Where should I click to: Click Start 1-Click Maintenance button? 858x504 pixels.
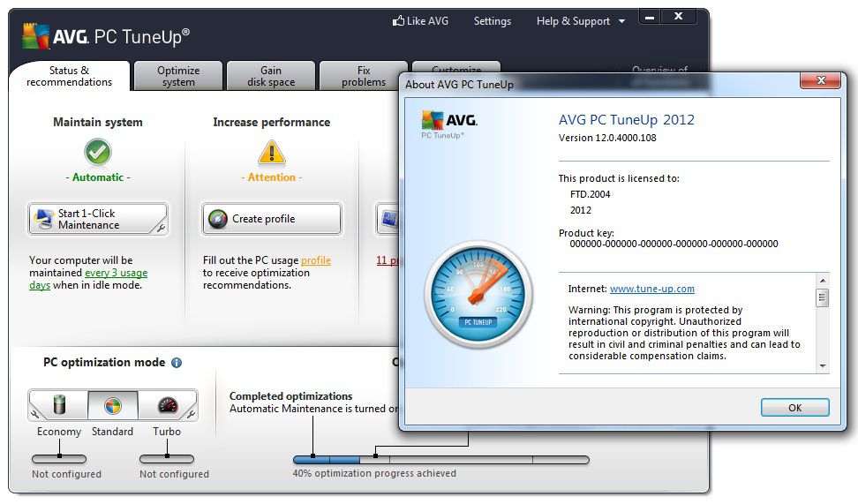[x=98, y=219]
